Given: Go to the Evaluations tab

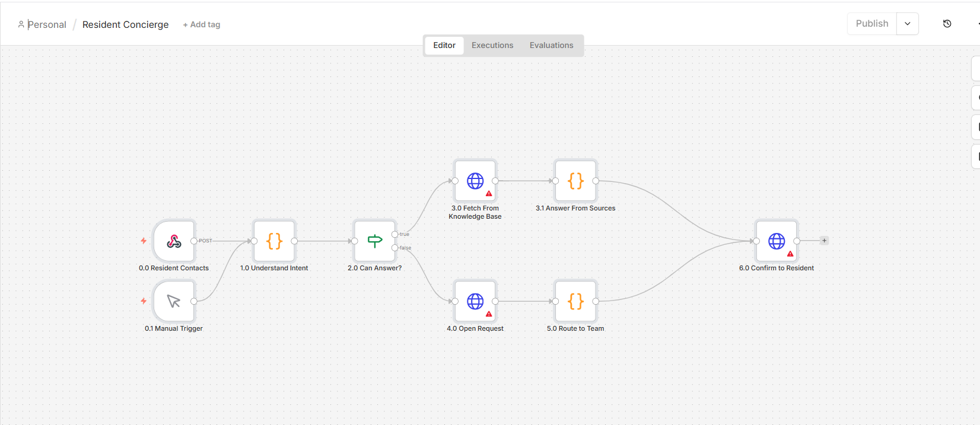Looking at the screenshot, I should coord(552,45).
